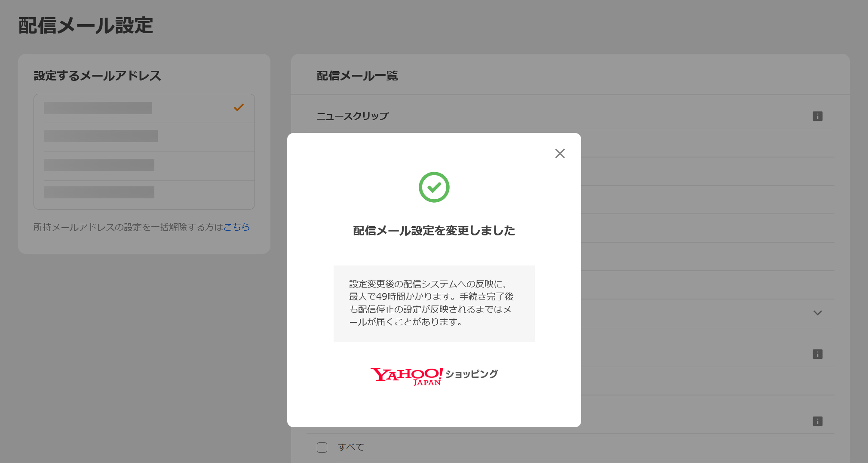Click the 配信メール一覧 heading

click(357, 76)
